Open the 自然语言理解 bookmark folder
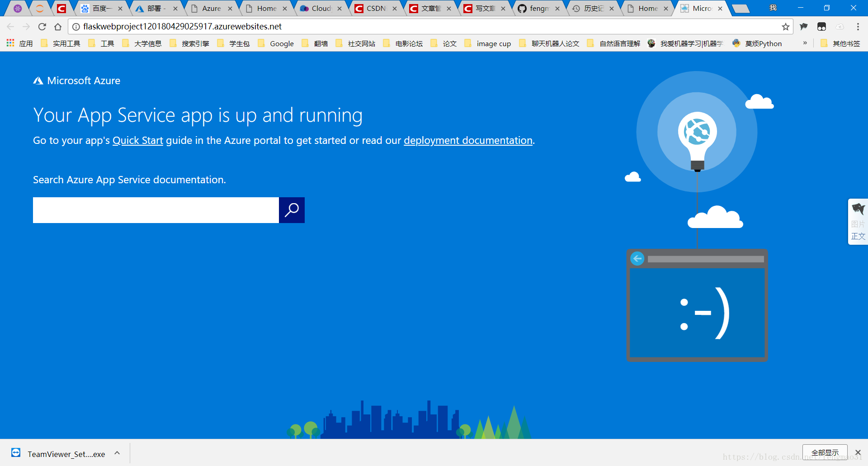The width and height of the screenshot is (868, 466). click(614, 43)
